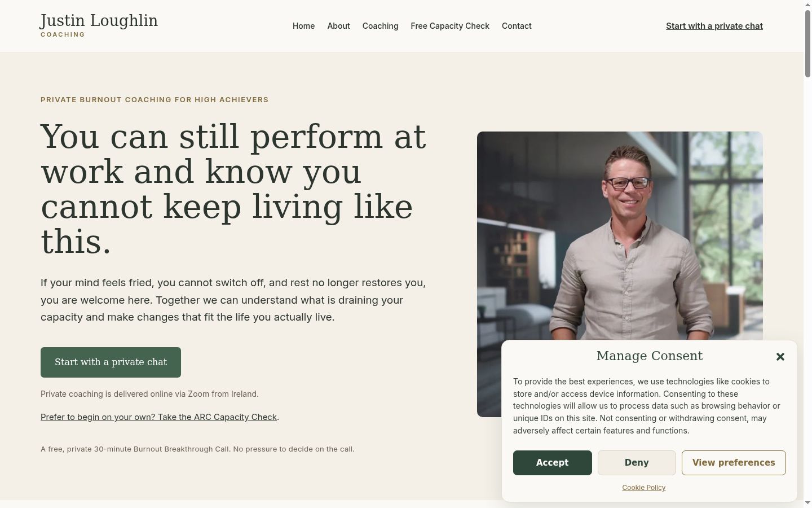Viewport: 812px width, 508px height.
Task: Open the Home menu item
Action: coord(303,26)
